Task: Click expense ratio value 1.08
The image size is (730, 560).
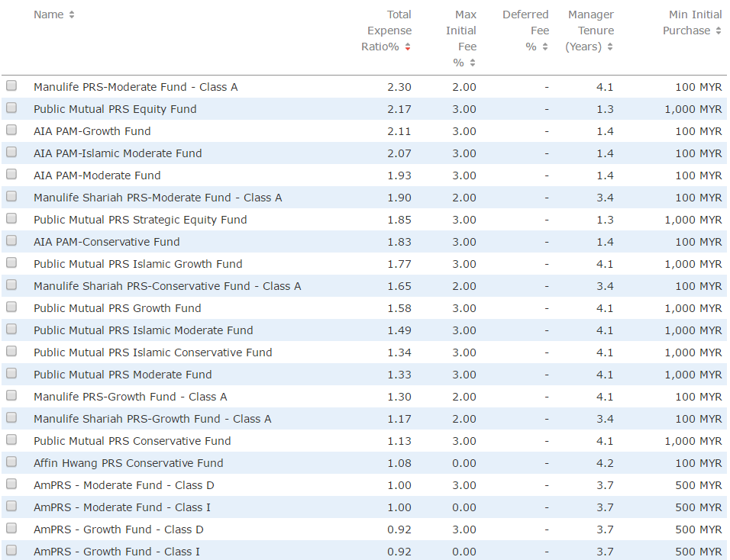Action: [399, 463]
